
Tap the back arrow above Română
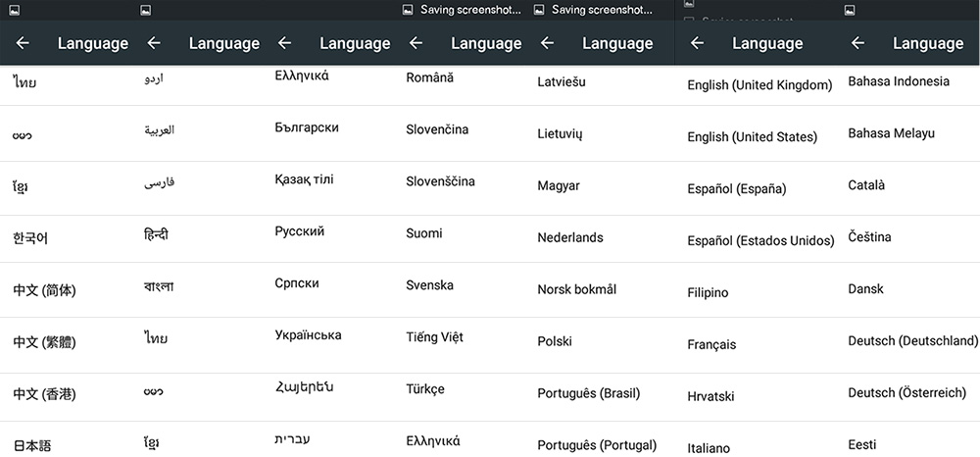(416, 43)
